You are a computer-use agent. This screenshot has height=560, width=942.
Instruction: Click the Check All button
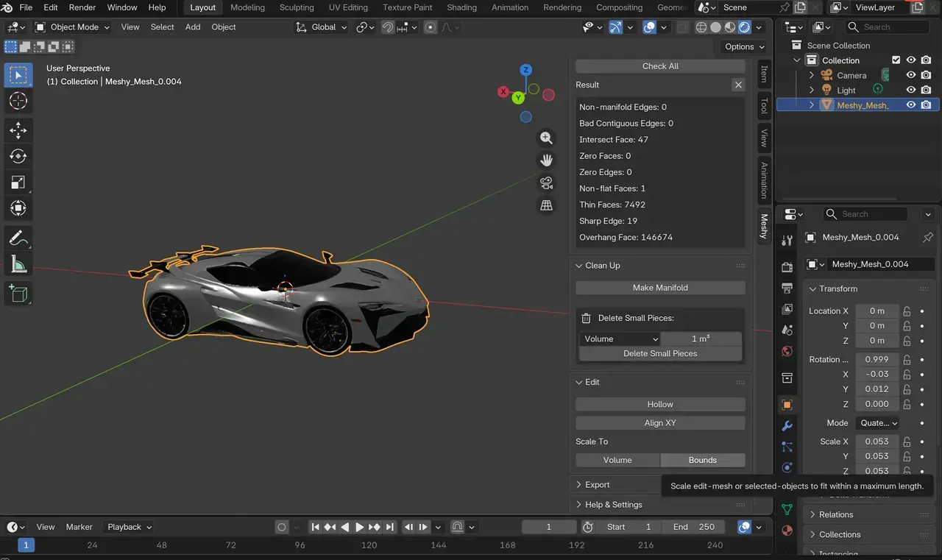point(660,65)
